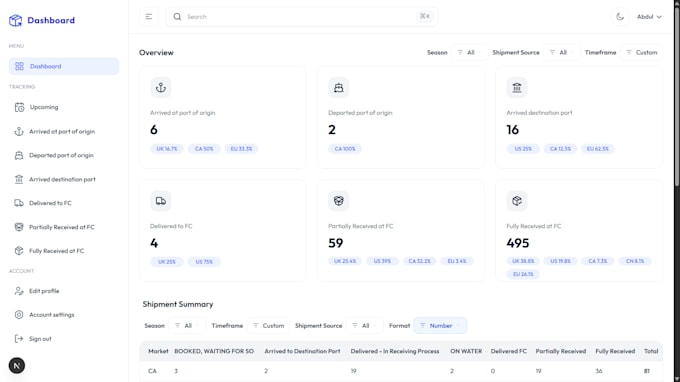
Task: Click anchor icon on Arrived at port card
Action: pyautogui.click(x=161, y=88)
